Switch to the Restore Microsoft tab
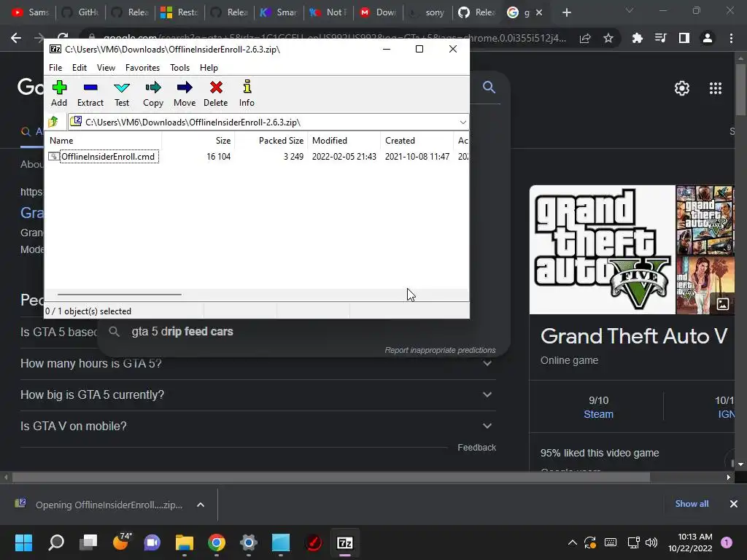Image resolution: width=747 pixels, height=560 pixels. click(x=179, y=12)
